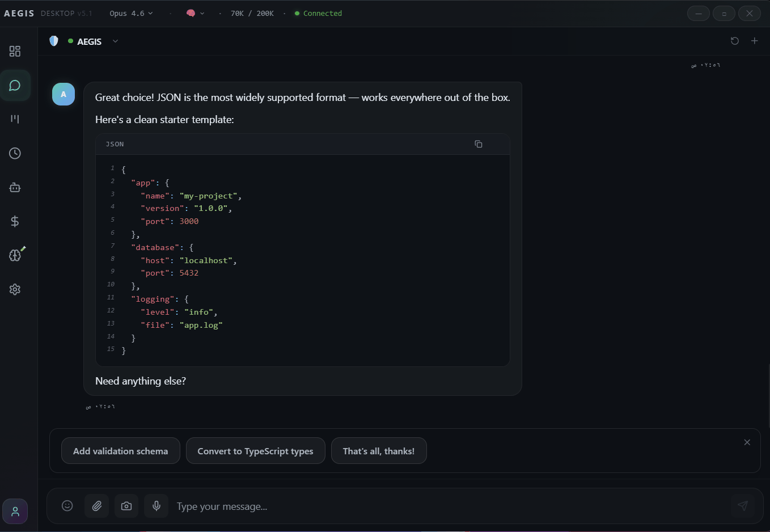Click the "database" key in code

coord(155,247)
